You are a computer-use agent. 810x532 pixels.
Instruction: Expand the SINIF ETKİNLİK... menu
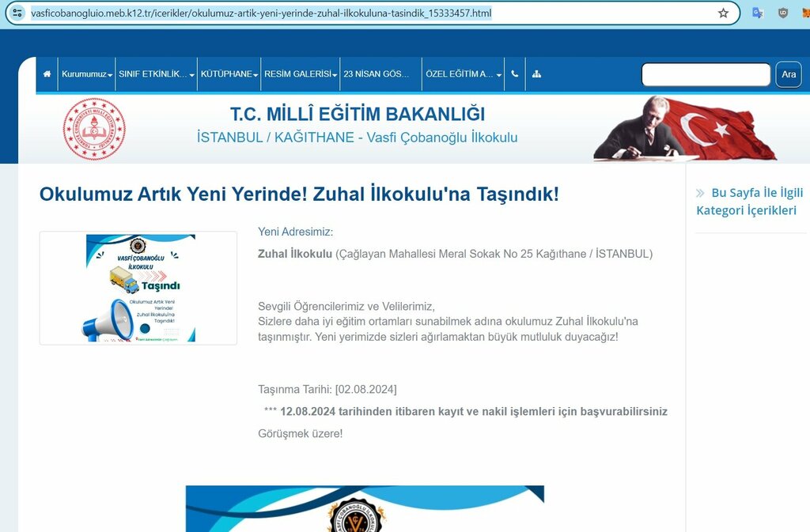click(156, 74)
